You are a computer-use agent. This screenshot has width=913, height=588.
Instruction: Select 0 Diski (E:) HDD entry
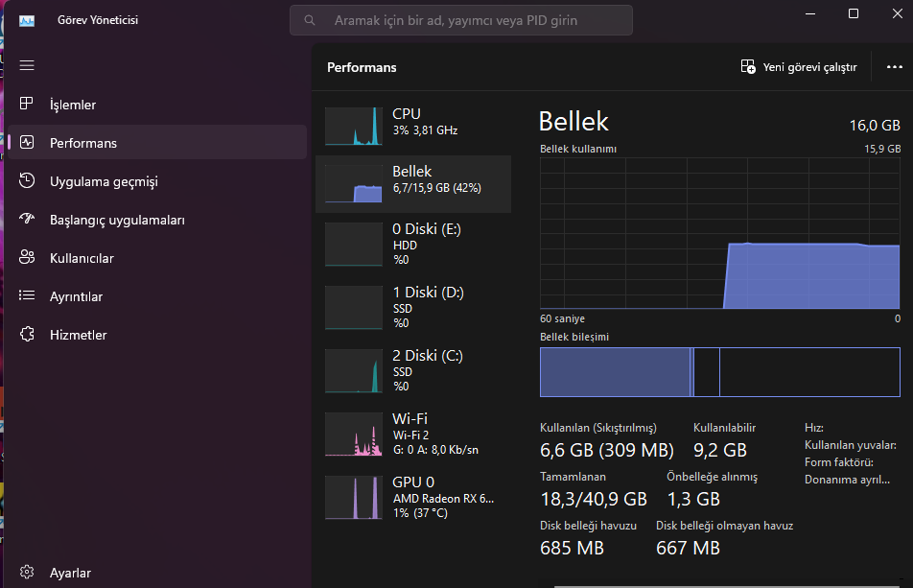[x=413, y=244]
